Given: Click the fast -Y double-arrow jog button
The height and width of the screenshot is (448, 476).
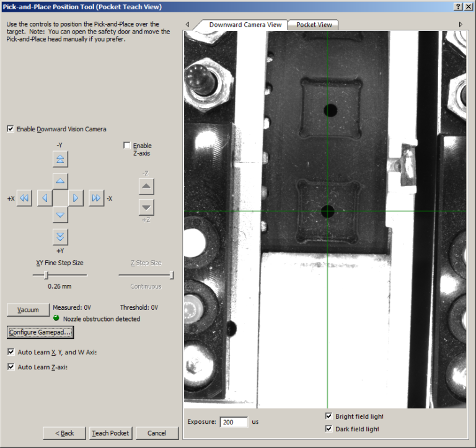Looking at the screenshot, I should click(60, 159).
